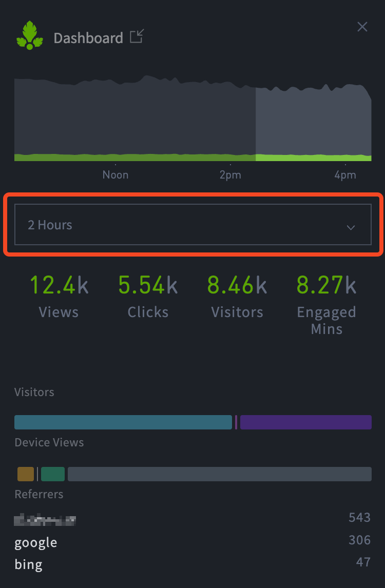Click the dropdown chevron arrow
385x588 pixels.
click(351, 227)
